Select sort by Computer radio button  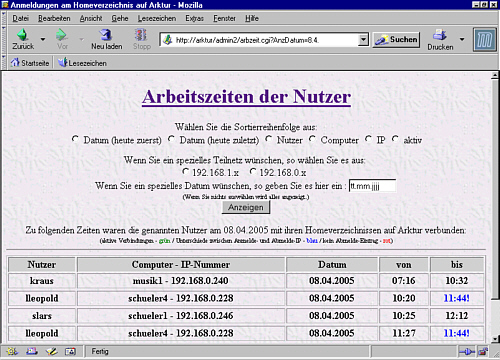(x=312, y=139)
